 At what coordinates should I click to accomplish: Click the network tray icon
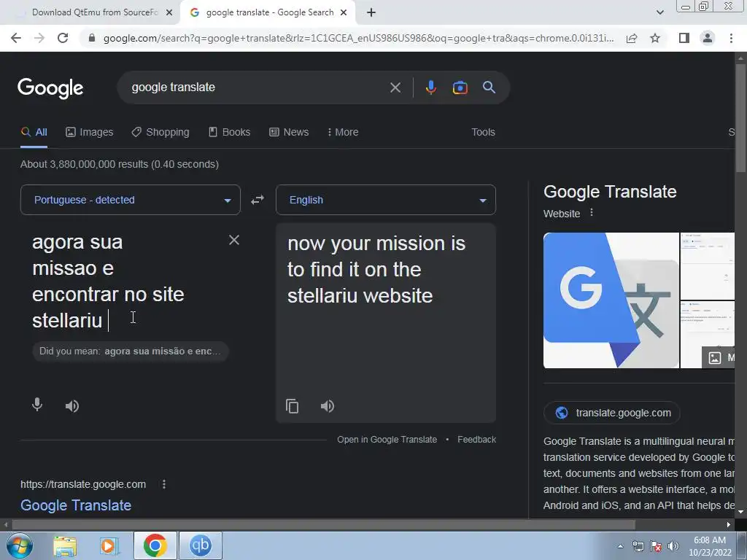(638, 547)
